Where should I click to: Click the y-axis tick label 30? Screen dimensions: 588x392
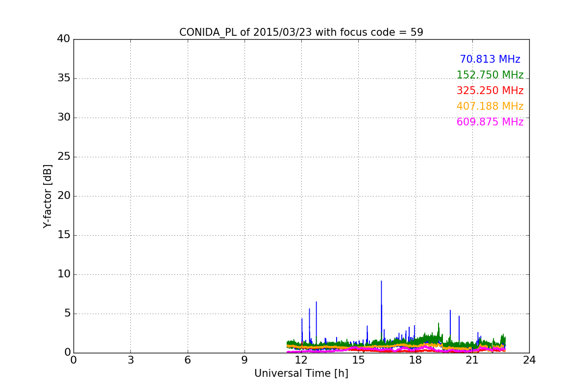[63, 118]
